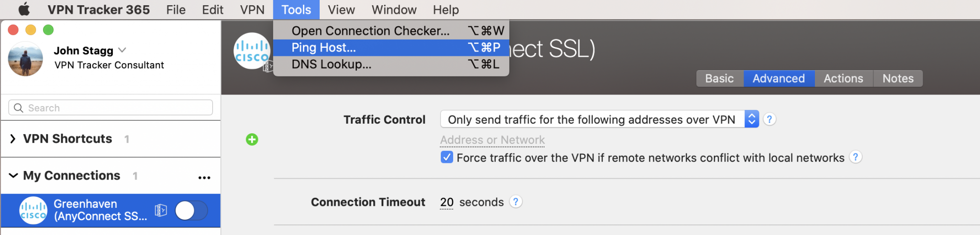Switch to the Basic tab
The image size is (980, 235).
[719, 78]
